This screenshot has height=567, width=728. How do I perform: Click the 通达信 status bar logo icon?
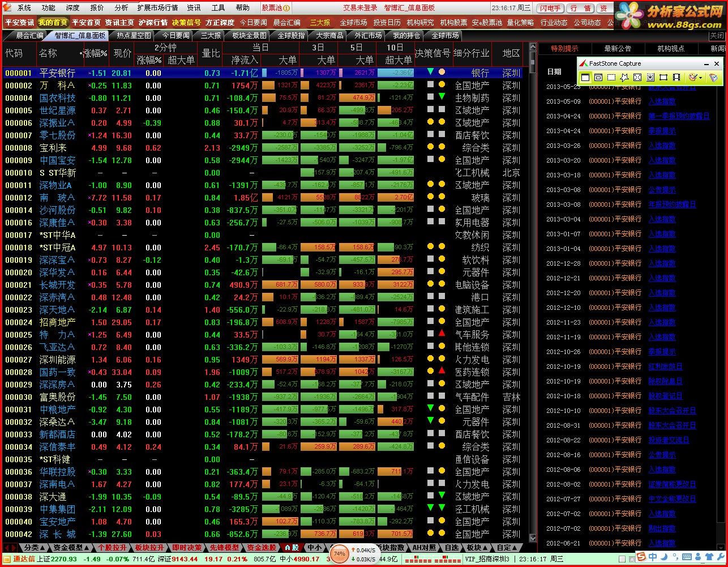[8, 559]
